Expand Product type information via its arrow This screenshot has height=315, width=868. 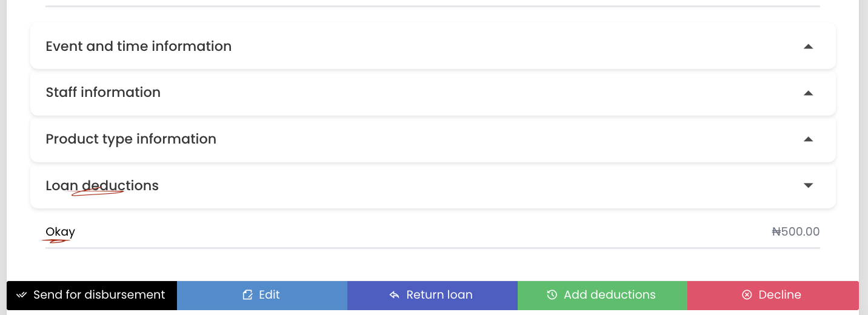(808, 139)
